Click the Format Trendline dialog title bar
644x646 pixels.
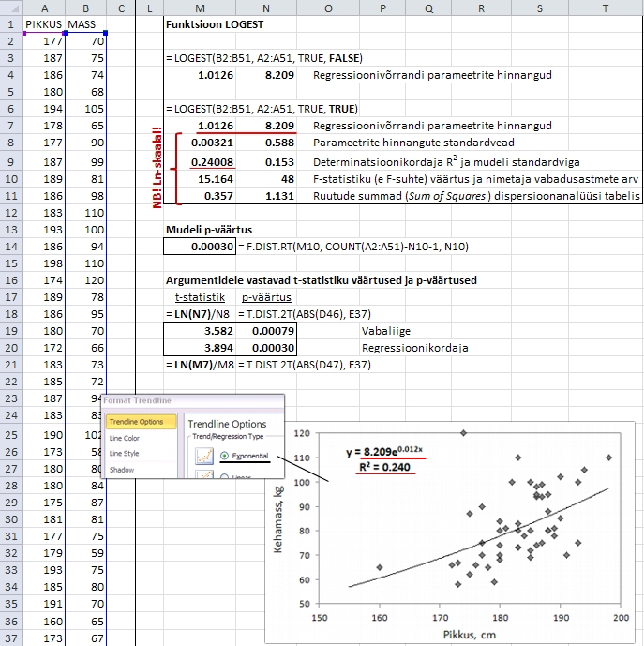click(x=192, y=400)
